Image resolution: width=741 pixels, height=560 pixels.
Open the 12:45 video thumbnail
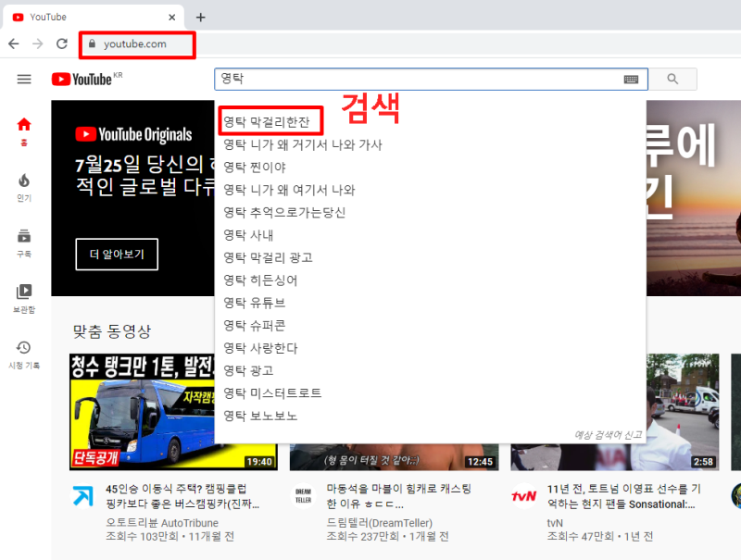click(x=395, y=457)
